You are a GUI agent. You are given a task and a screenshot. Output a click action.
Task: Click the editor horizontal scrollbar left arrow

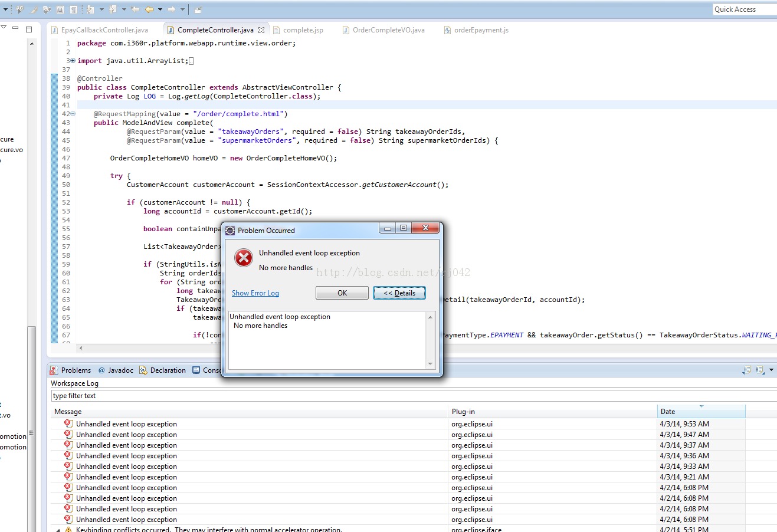click(x=81, y=348)
